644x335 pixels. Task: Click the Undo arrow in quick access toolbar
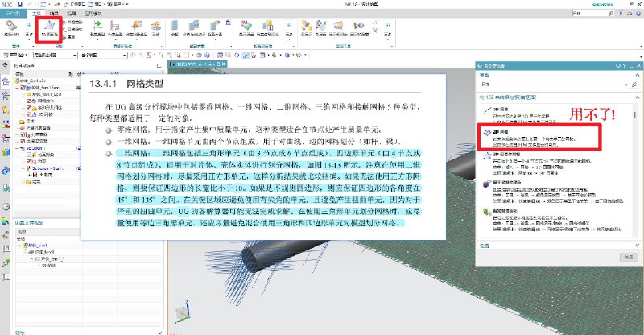click(31, 4)
